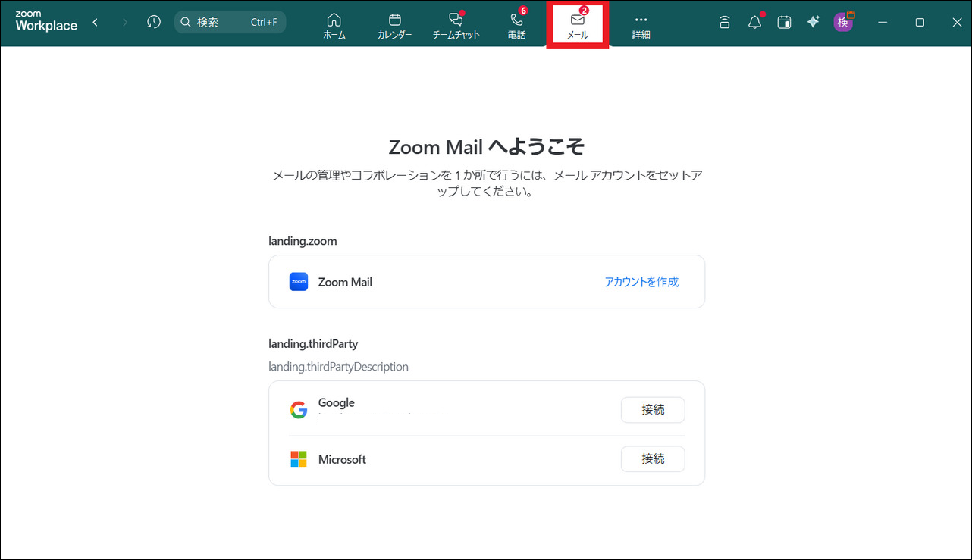Viewport: 972px width, 560px height.
Task: Connect the Microsoft account with 接続
Action: tap(653, 459)
